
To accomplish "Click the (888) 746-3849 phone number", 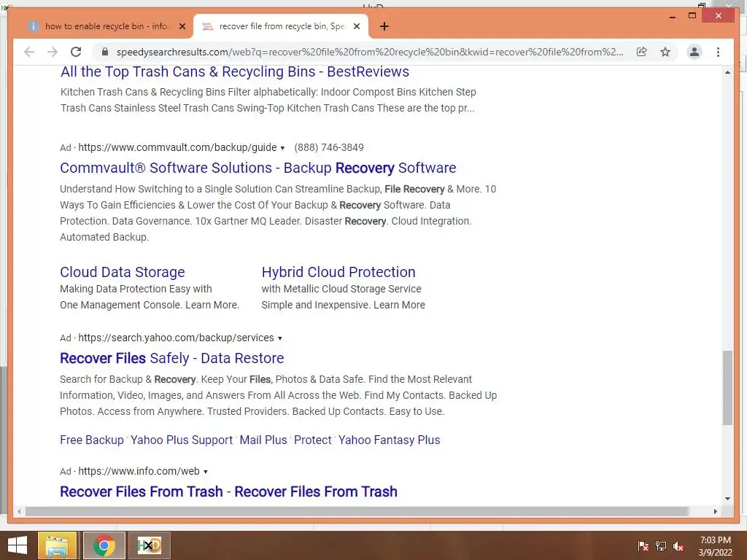I will [329, 147].
